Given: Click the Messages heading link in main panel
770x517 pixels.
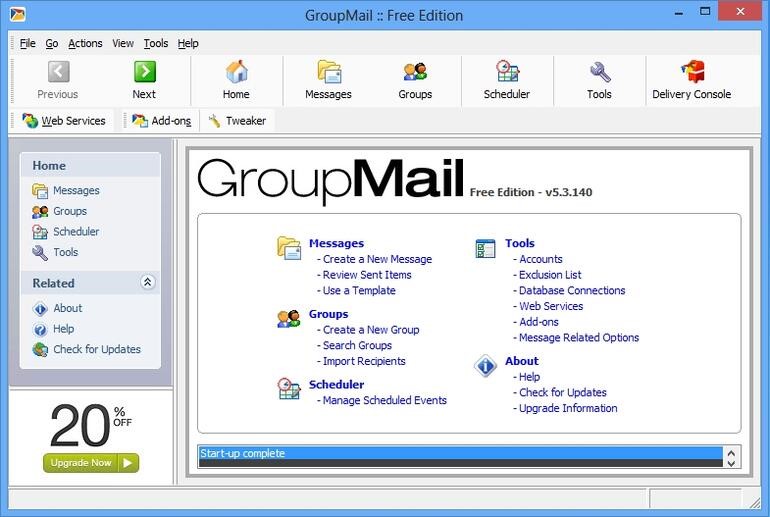Looking at the screenshot, I should (x=336, y=244).
